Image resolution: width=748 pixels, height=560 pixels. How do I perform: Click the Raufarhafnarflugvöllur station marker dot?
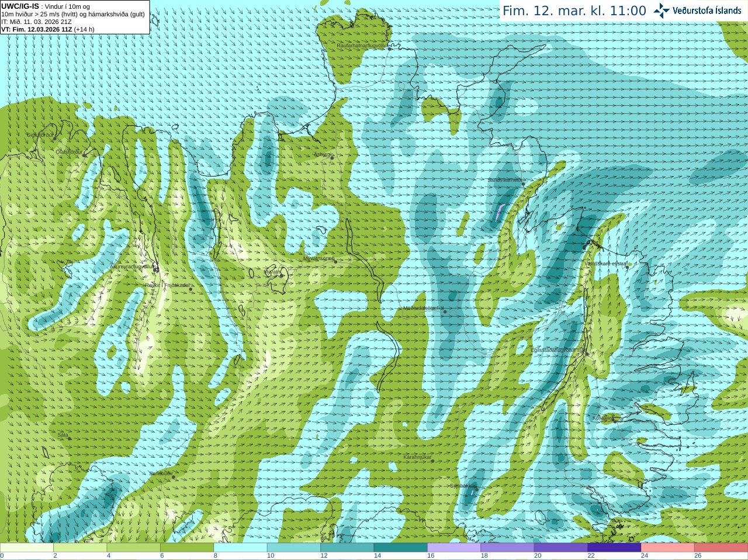coord(390,49)
